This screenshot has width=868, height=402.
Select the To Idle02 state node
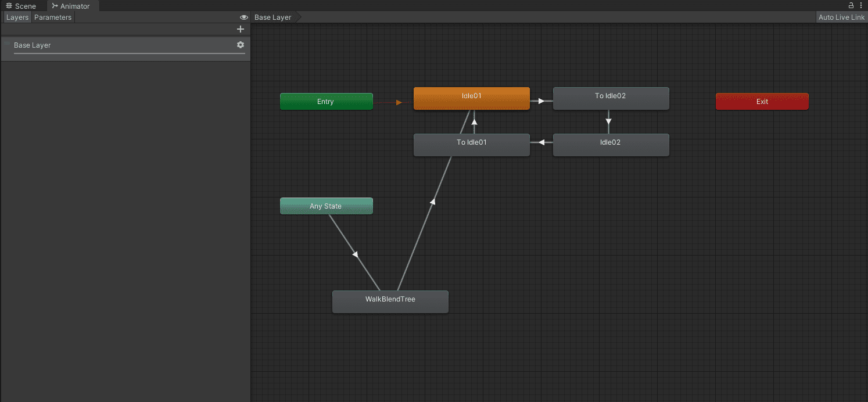click(x=611, y=98)
